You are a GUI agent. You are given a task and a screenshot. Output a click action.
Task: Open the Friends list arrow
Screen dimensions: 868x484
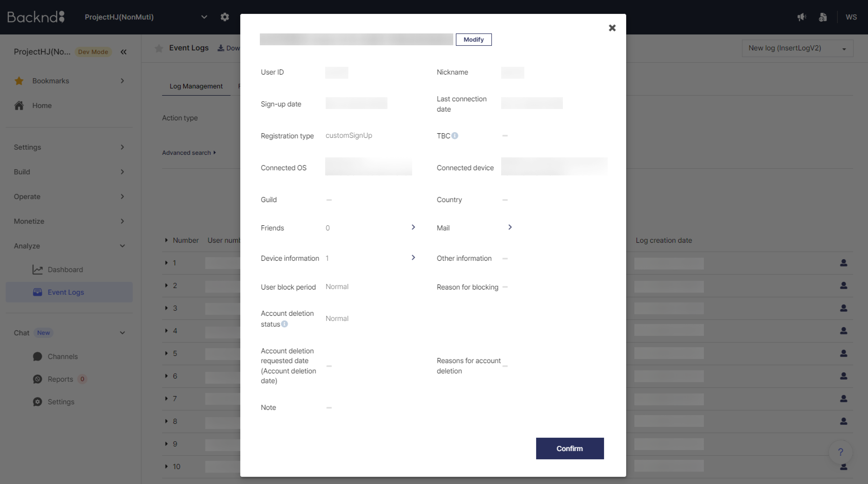coord(413,227)
